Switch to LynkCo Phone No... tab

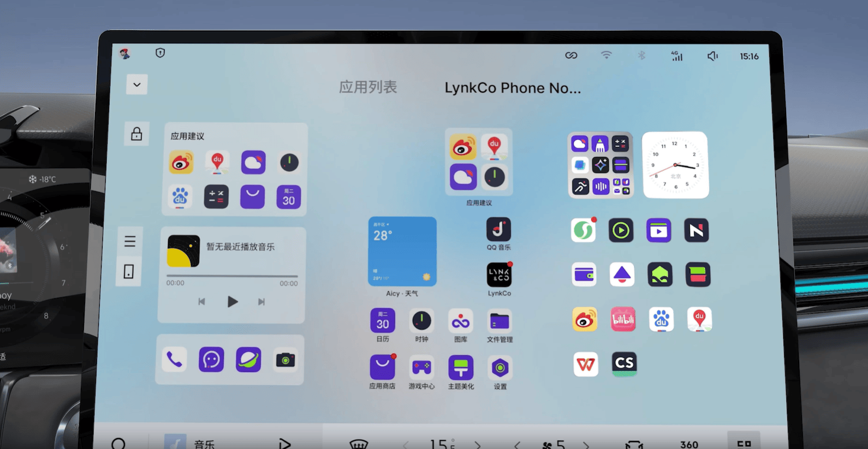pos(512,88)
